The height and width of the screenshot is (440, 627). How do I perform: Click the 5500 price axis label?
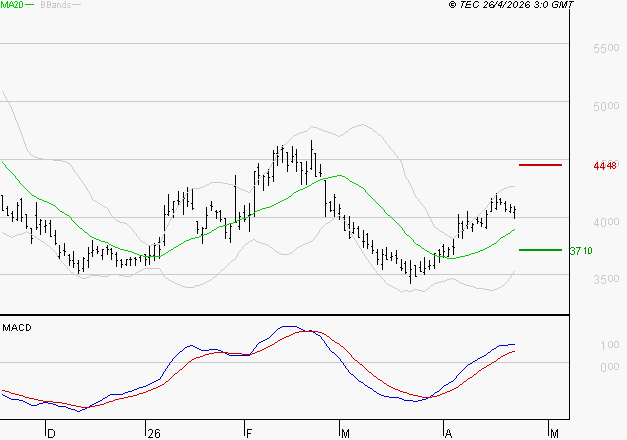pos(606,48)
